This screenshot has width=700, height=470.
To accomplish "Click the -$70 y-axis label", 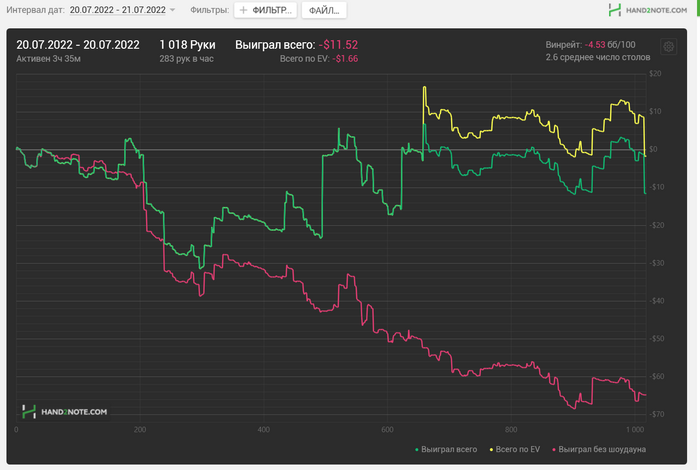I will coord(657,414).
